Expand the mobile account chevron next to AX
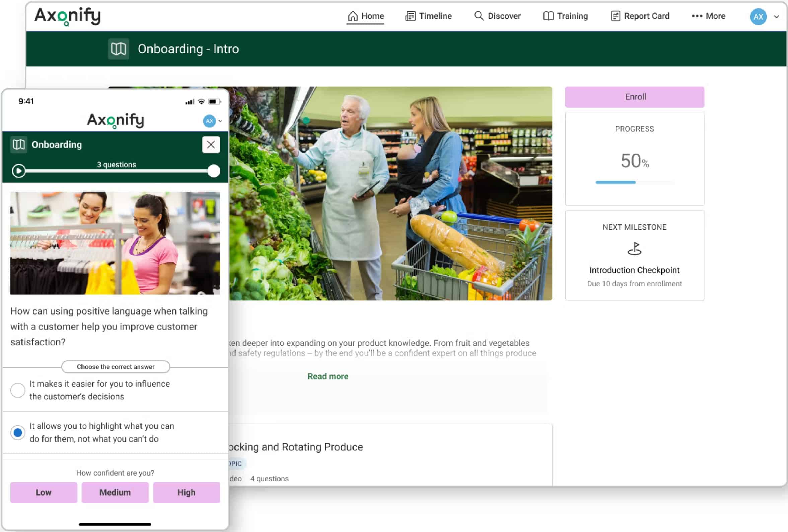This screenshot has width=788, height=532. pos(220,121)
